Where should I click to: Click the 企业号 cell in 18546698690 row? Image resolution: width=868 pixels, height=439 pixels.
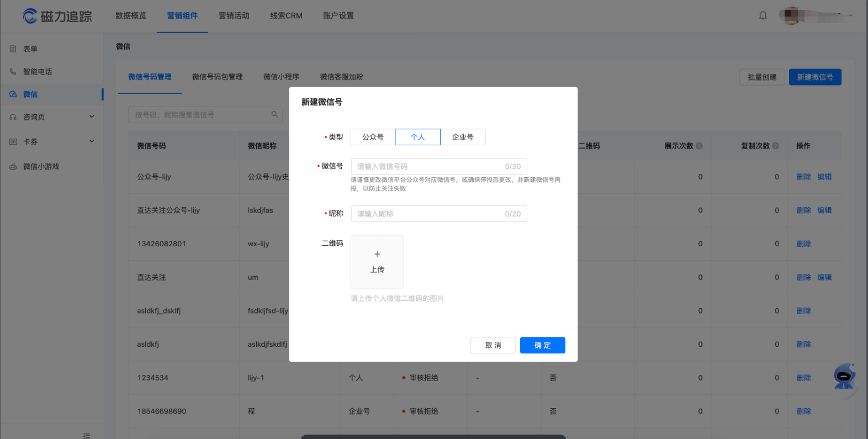(359, 411)
